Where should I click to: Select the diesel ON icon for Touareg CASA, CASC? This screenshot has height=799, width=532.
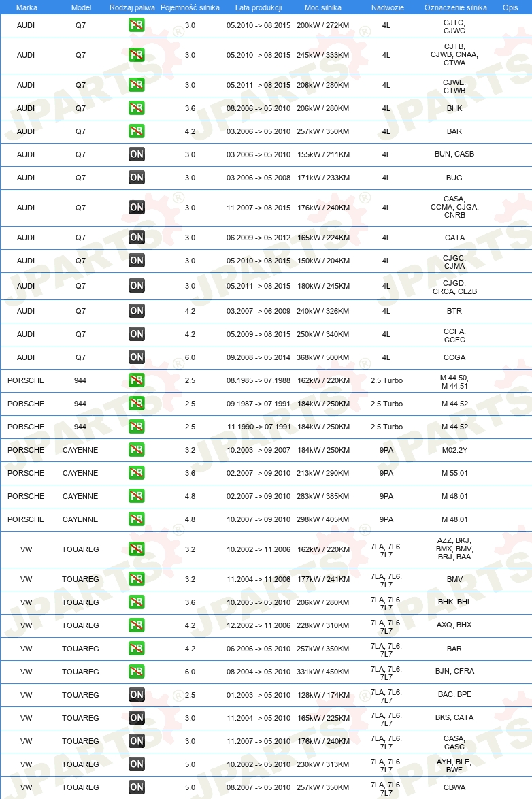pyautogui.click(x=137, y=741)
